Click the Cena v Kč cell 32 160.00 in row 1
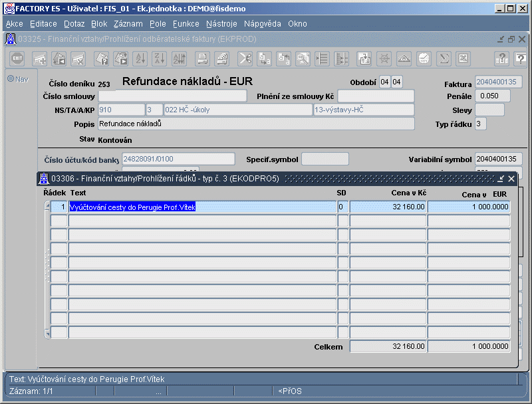Viewport: 532px width, 404px height. (388, 207)
